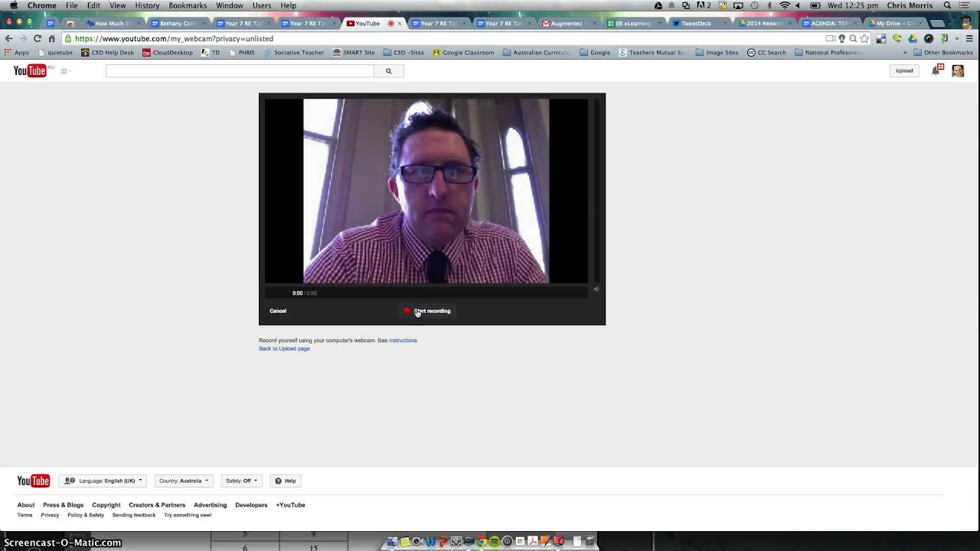Open the History menu

click(x=147, y=5)
